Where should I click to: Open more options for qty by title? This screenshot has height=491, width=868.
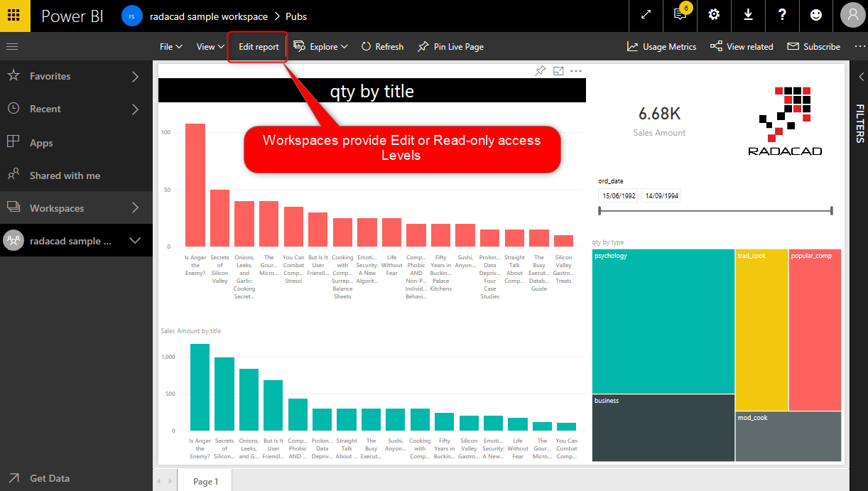point(576,70)
